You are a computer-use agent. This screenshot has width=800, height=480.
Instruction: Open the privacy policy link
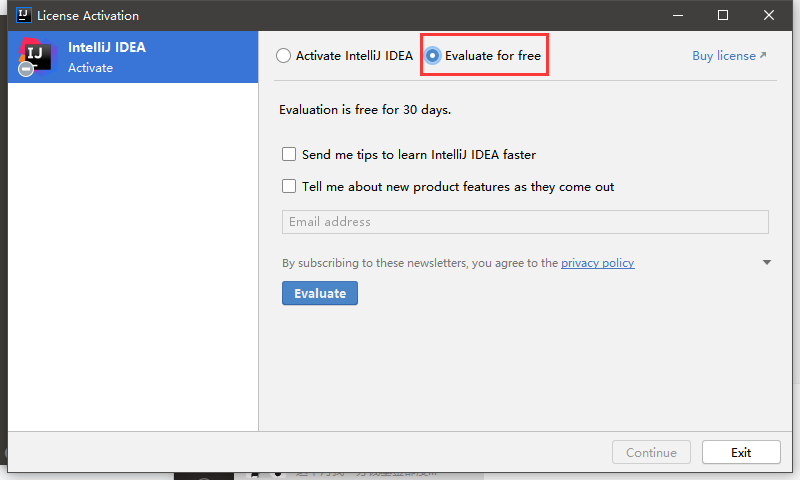point(597,263)
